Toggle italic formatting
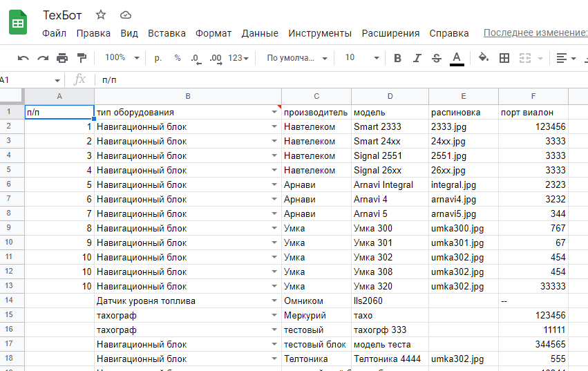 pyautogui.click(x=417, y=58)
